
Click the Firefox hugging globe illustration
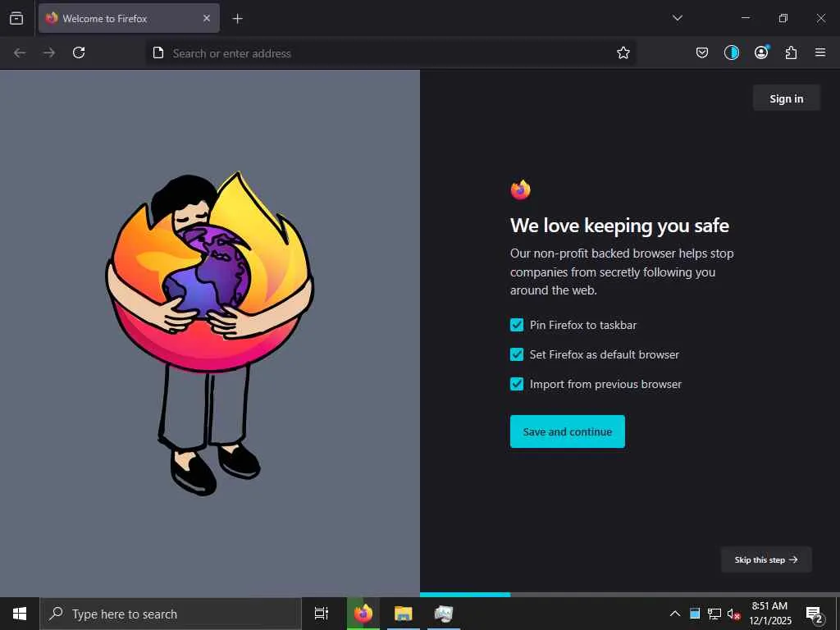tap(209, 333)
